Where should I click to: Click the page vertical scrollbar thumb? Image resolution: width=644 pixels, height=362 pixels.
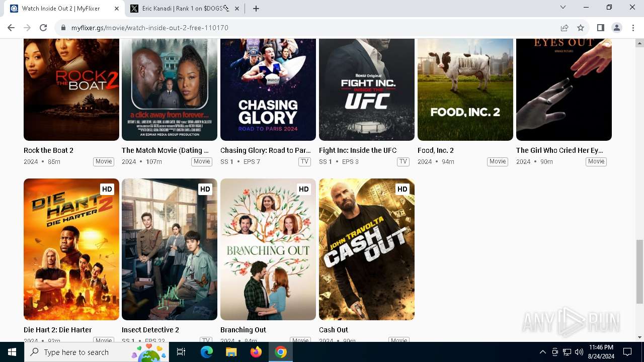click(x=639, y=271)
